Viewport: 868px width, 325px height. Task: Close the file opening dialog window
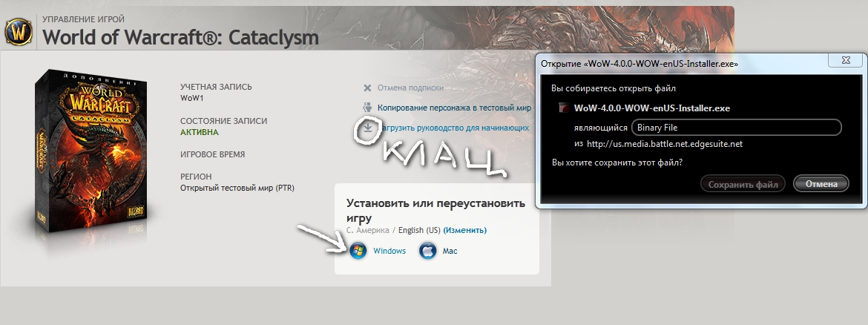(845, 60)
